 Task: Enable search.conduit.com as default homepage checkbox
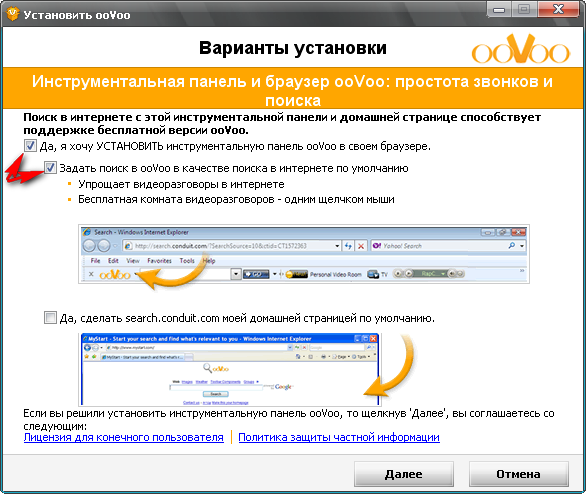(x=50, y=318)
